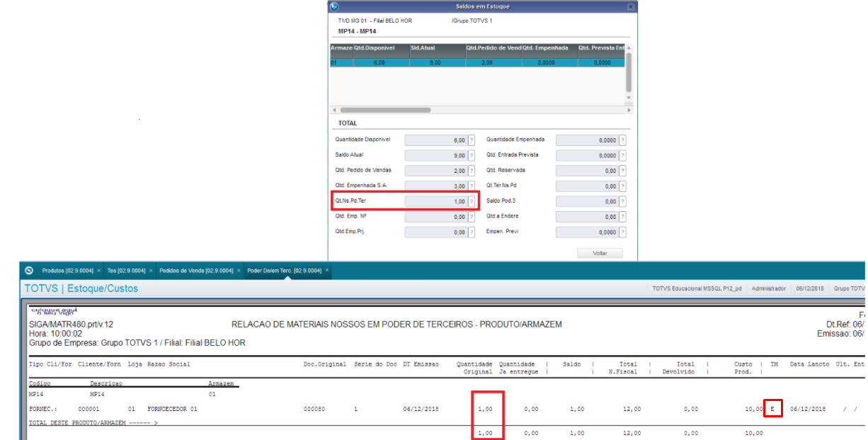Open help for Qtd. Empenhada S.A.

coord(472,186)
